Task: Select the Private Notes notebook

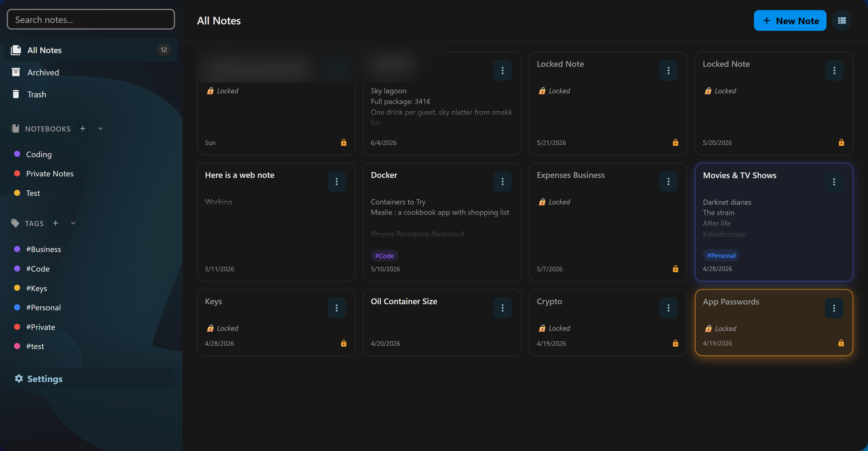Action: [49, 173]
